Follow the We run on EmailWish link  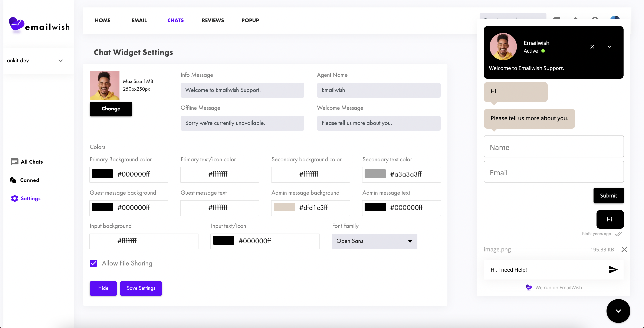click(x=559, y=288)
